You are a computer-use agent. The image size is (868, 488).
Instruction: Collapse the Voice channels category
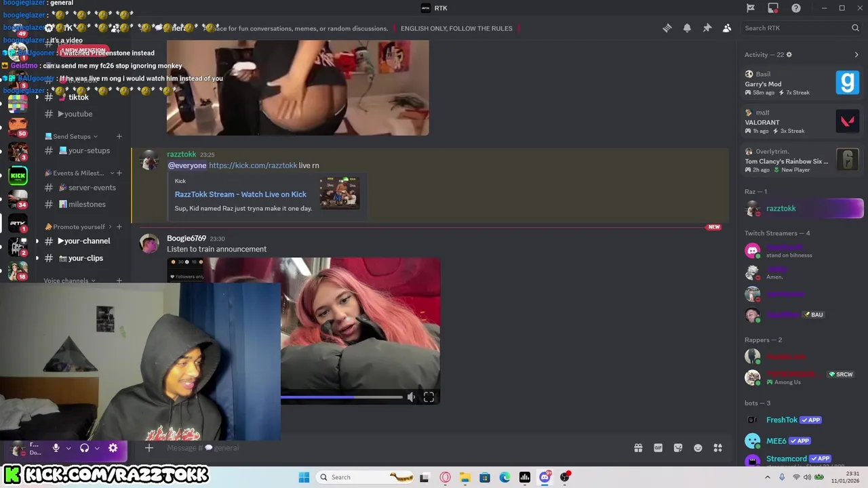coord(69,280)
